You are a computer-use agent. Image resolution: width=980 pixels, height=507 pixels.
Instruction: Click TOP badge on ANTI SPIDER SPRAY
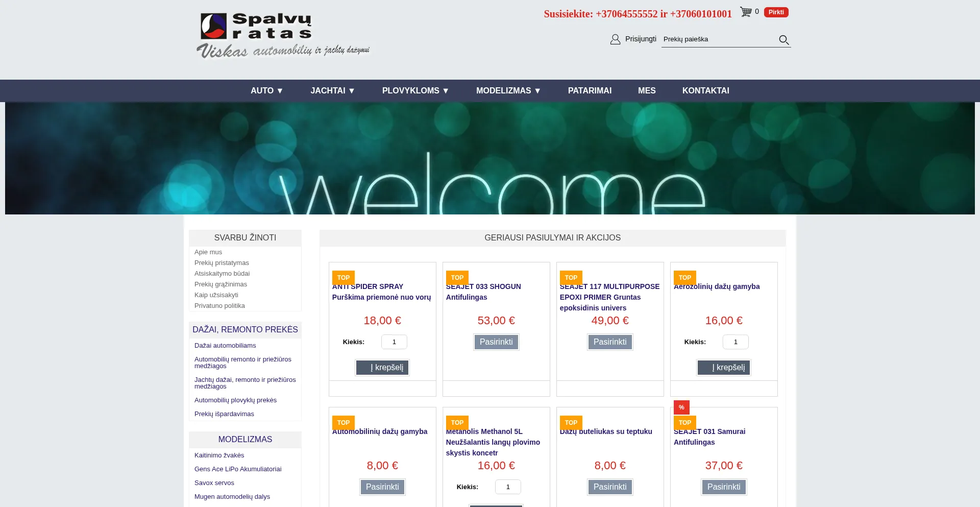(x=343, y=278)
